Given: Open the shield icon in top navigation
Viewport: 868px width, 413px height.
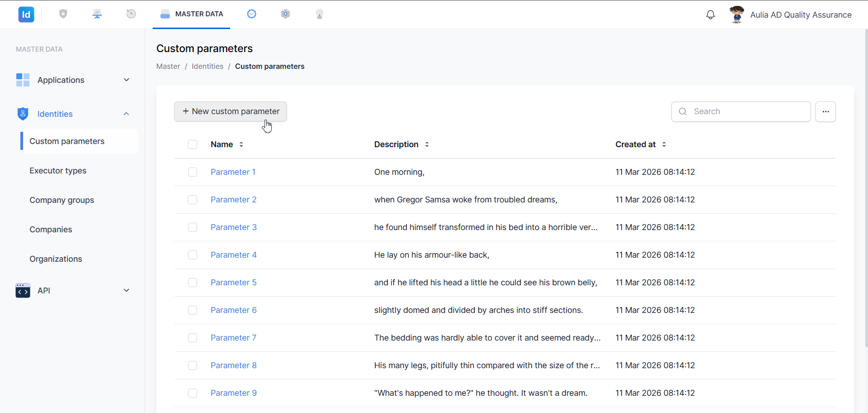Looking at the screenshot, I should coord(63,14).
